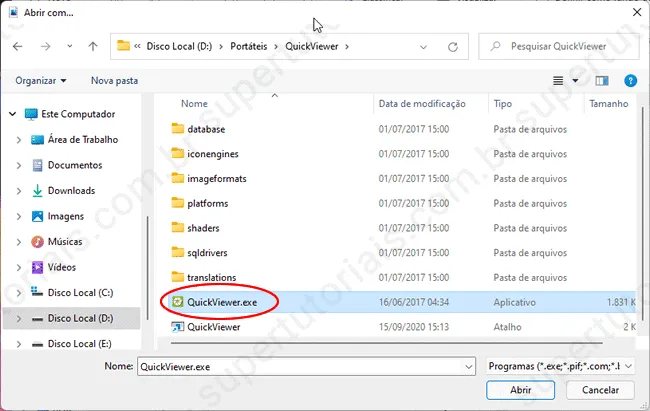Select the imageformats folder name
Screen dimensions: 650x411
pyautogui.click(x=217, y=179)
